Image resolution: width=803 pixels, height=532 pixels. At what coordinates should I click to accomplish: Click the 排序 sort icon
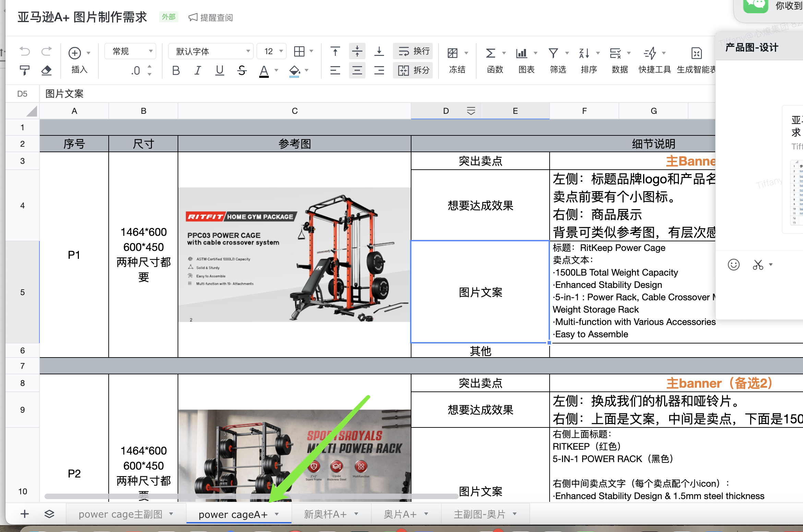pyautogui.click(x=584, y=53)
